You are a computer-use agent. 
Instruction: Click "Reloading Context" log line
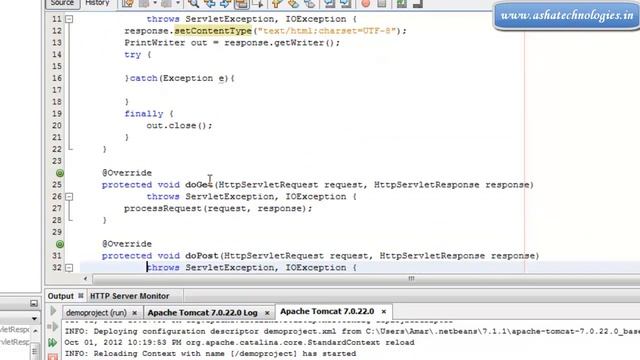[x=210, y=353]
